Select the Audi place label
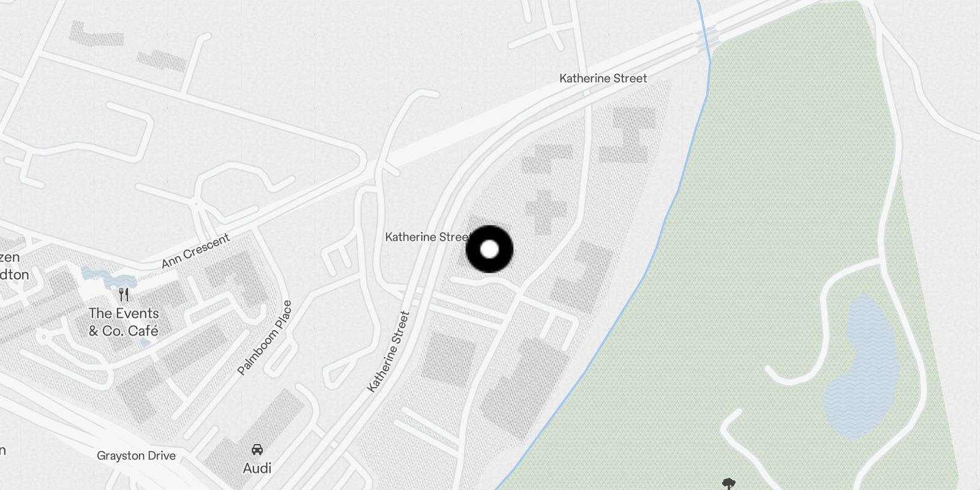This screenshot has height=490, width=980. 257,469
